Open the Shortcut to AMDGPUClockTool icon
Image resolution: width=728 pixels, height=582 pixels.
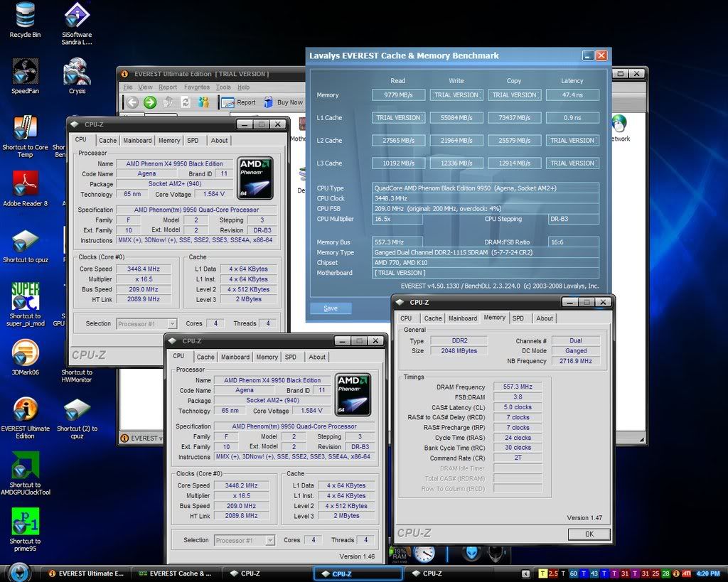pyautogui.click(x=25, y=473)
